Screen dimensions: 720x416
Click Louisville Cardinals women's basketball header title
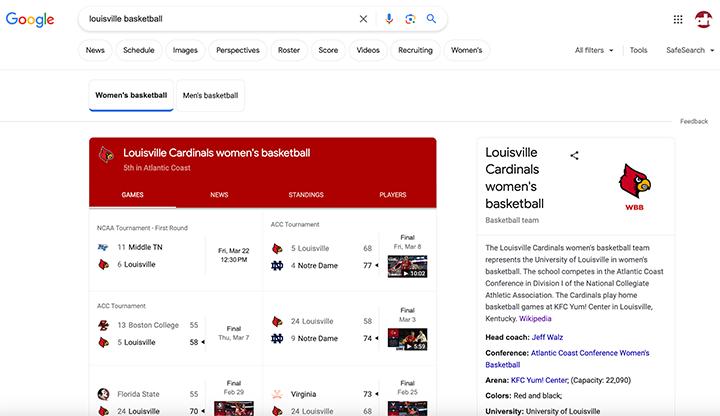click(216, 153)
